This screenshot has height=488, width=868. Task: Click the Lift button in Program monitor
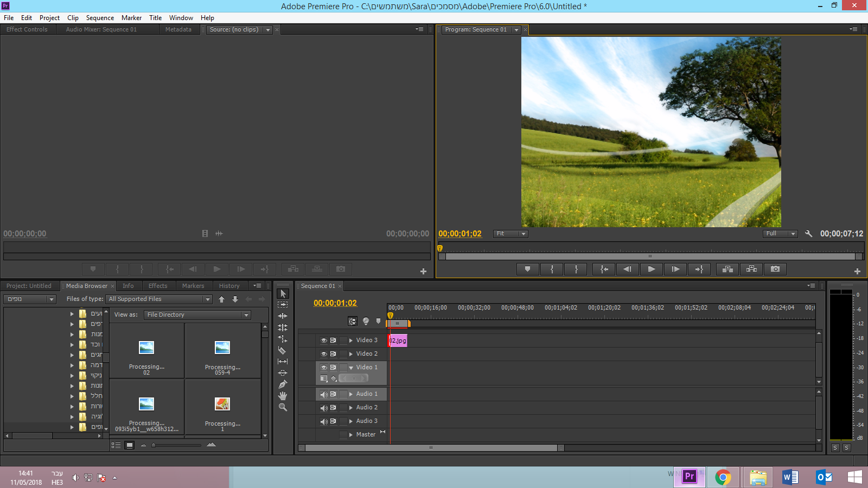pyautogui.click(x=727, y=269)
